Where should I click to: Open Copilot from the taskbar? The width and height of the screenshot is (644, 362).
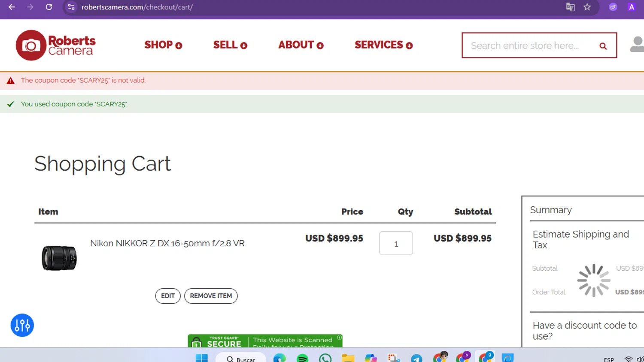(x=371, y=358)
